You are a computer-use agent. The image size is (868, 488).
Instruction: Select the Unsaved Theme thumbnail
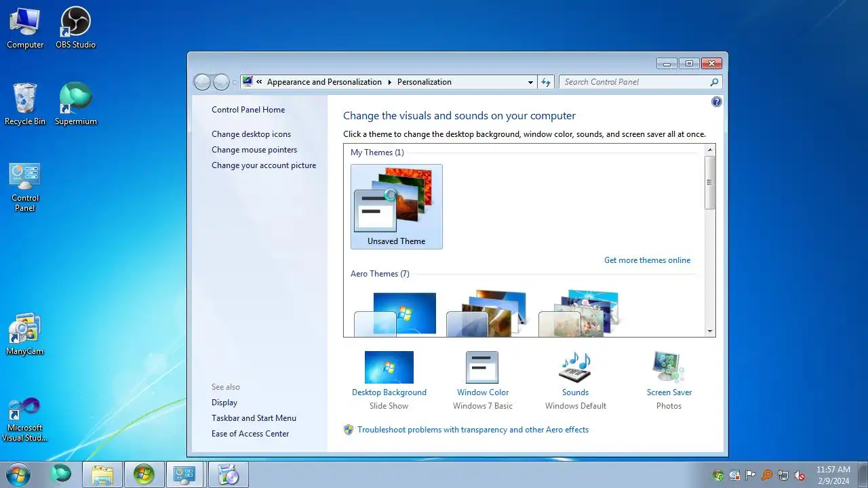click(x=397, y=207)
